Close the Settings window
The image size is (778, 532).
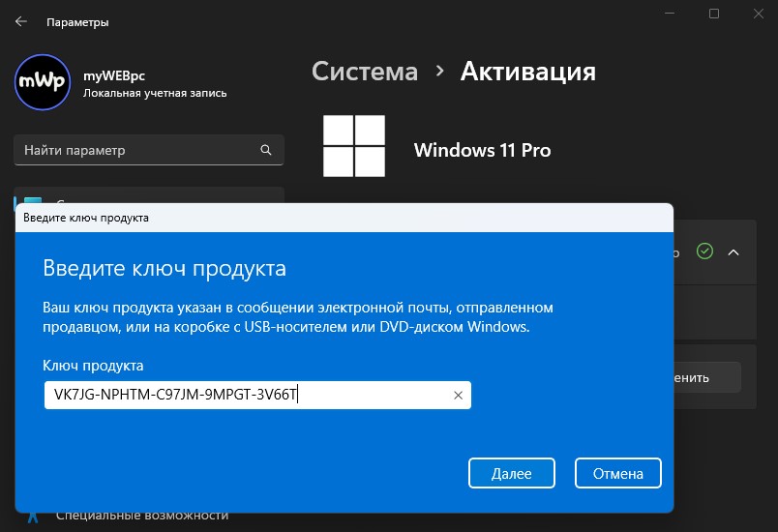pyautogui.click(x=758, y=14)
